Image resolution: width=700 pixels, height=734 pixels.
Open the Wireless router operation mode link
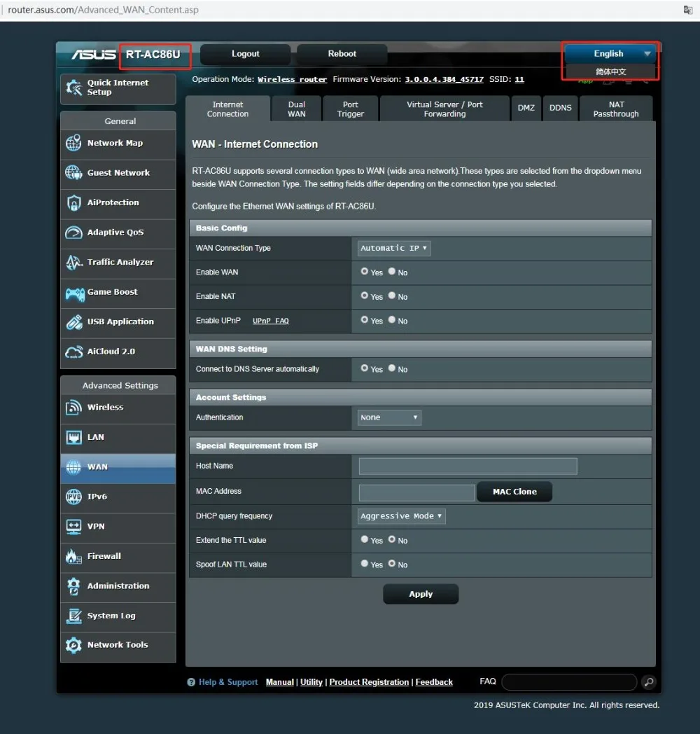tap(292, 80)
